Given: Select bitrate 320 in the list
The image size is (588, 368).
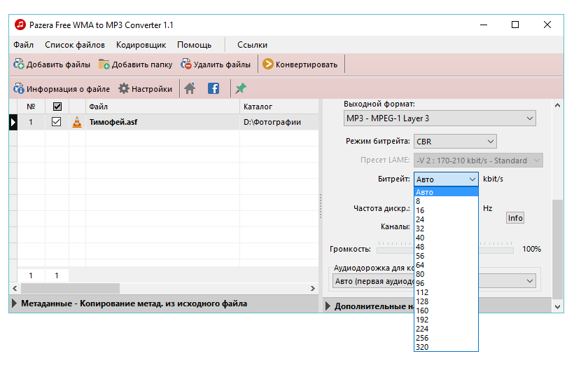Looking at the screenshot, I should pos(447,347).
